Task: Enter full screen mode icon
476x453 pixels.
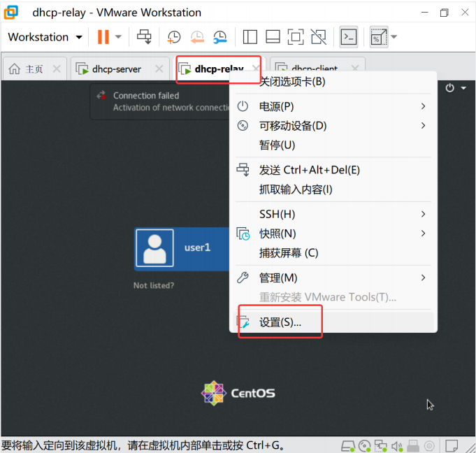Action: [296, 37]
